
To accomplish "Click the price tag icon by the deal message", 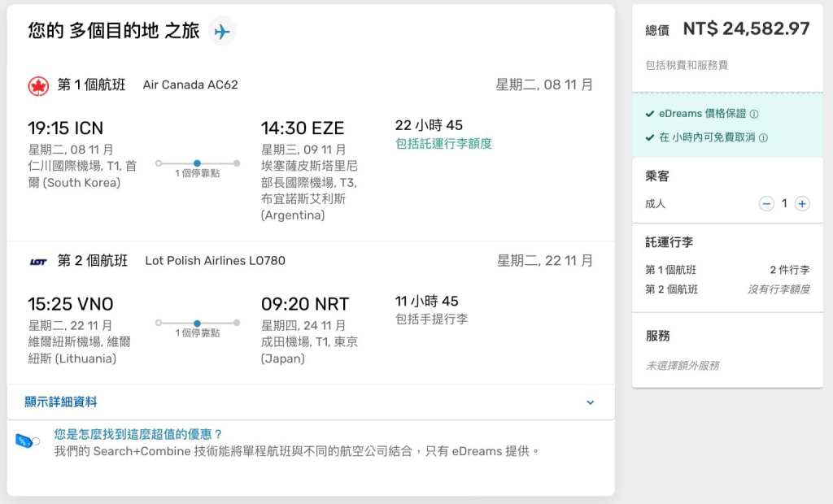I will (27, 441).
